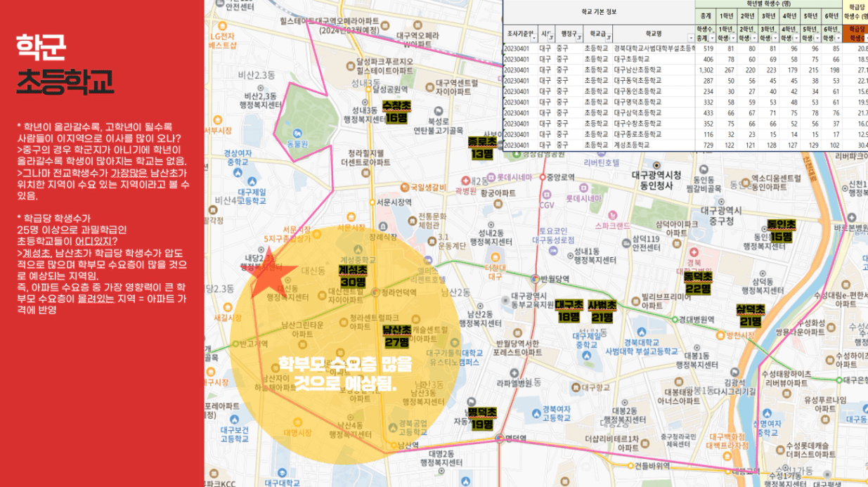Click the 남산초 27명 map label
Screen dimensions: 868x487
(x=396, y=337)
